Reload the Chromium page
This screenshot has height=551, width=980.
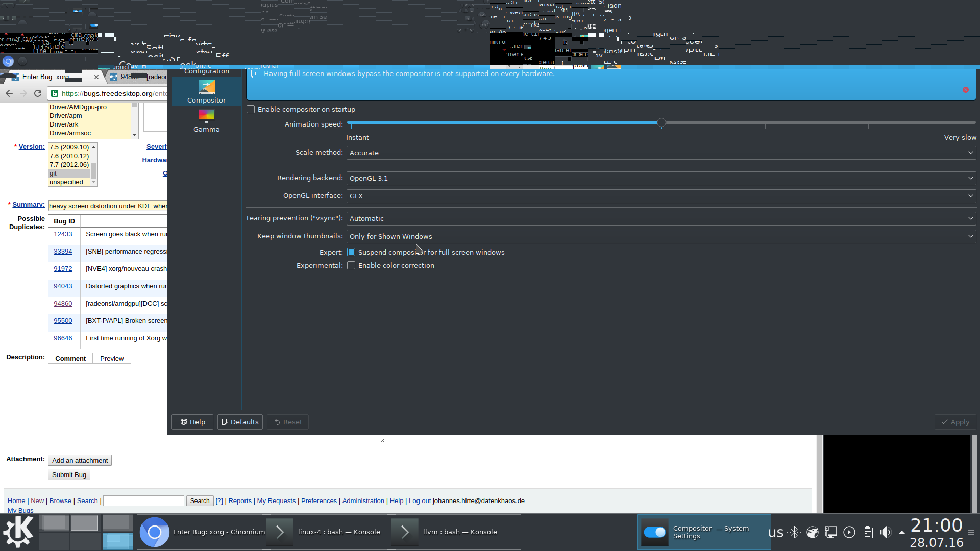pyautogui.click(x=38, y=93)
